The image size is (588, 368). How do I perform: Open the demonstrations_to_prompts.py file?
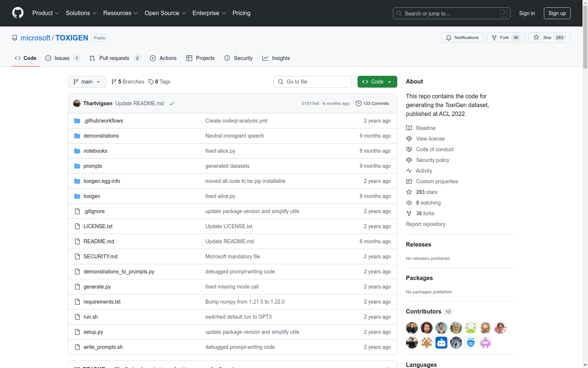click(x=119, y=272)
